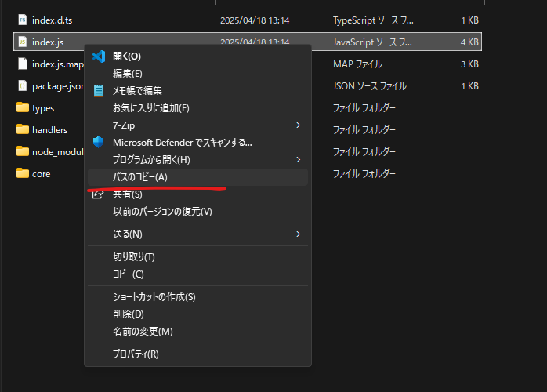Select the core folder name

point(42,174)
